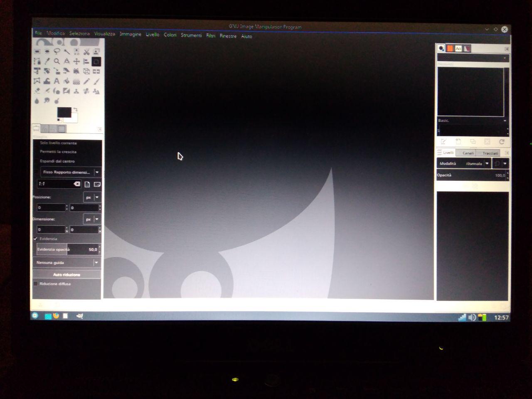Select the Bucket Fill tool
Viewport: 532px width, 399px height.
66,81
